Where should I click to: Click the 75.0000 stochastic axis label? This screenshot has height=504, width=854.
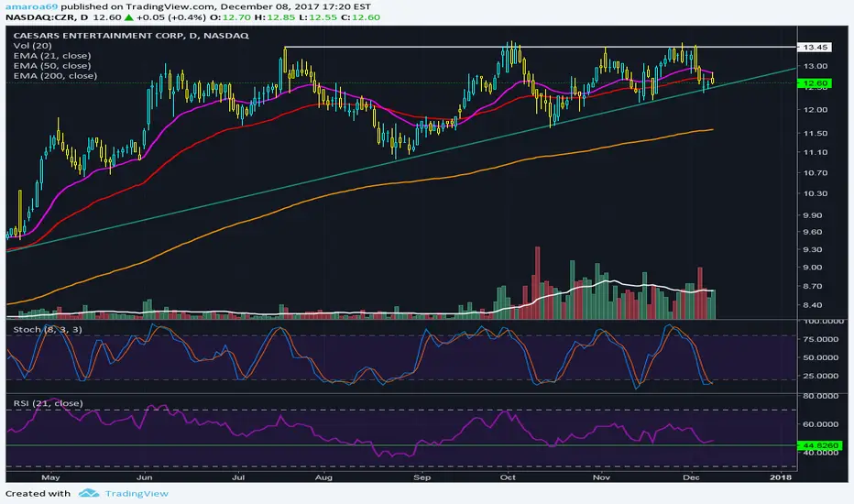click(x=820, y=339)
